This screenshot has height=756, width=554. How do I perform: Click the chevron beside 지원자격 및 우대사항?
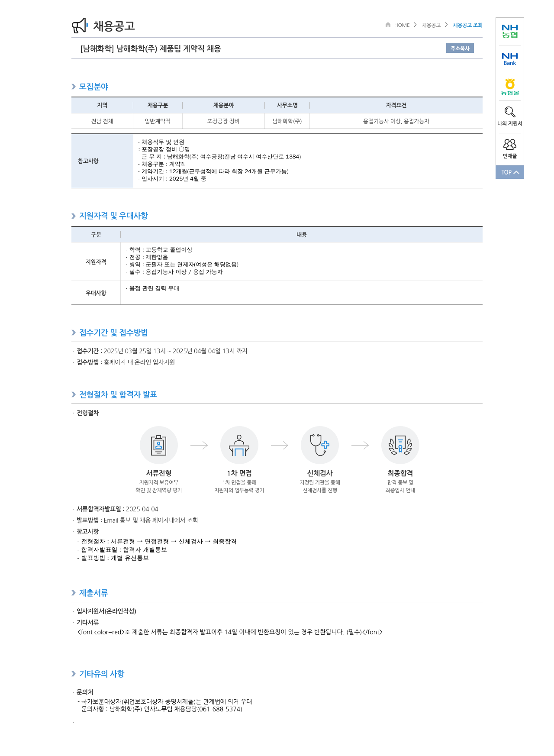coord(74,216)
